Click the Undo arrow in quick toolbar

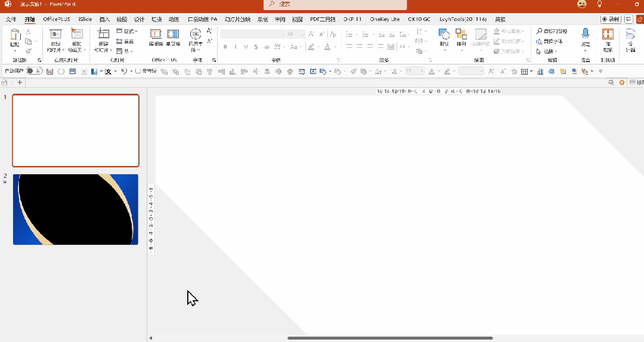tap(124, 71)
